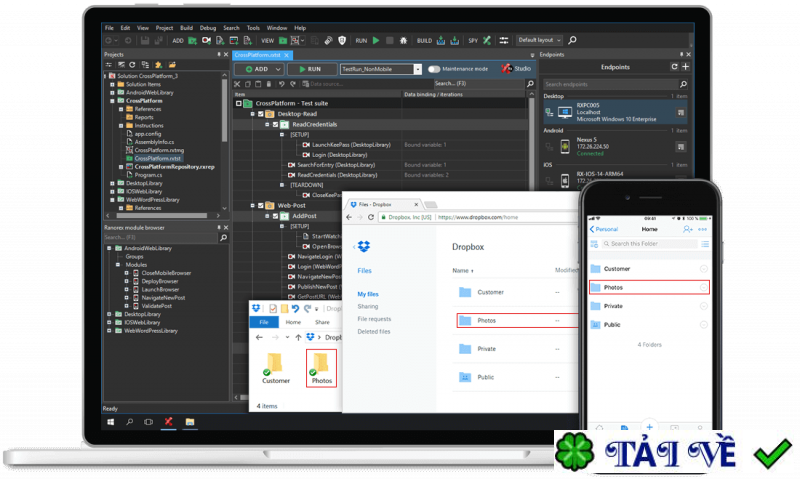Click the three-dots more icon in phone app
Screen dimensions: 800x479
[x=703, y=230]
